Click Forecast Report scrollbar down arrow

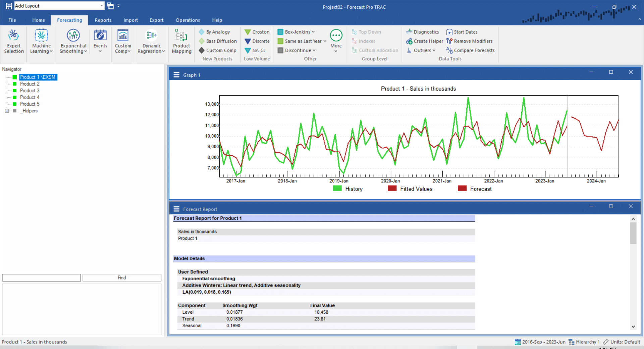(x=633, y=327)
